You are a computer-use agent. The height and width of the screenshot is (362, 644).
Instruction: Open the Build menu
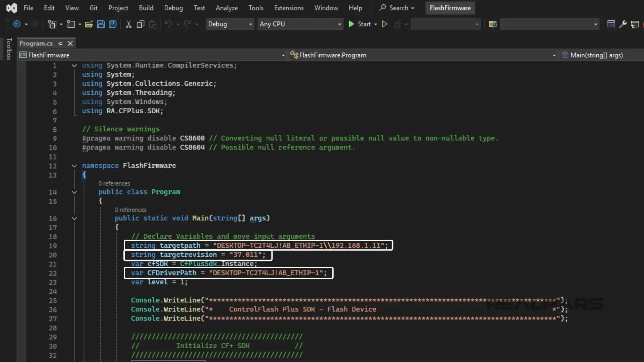coord(146,8)
